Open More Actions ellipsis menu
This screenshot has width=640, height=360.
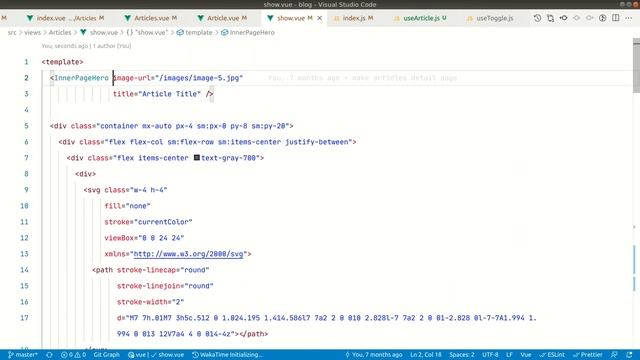(x=629, y=18)
